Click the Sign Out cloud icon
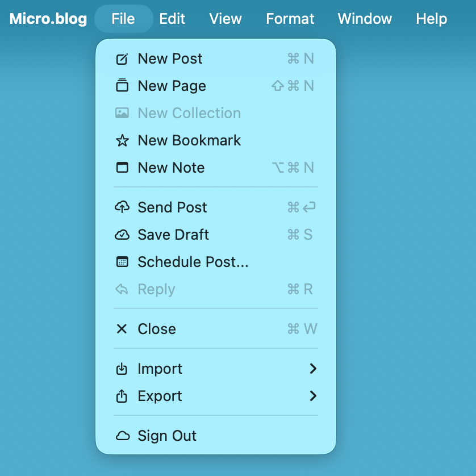Viewport: 476px width, 476px height. point(122,436)
